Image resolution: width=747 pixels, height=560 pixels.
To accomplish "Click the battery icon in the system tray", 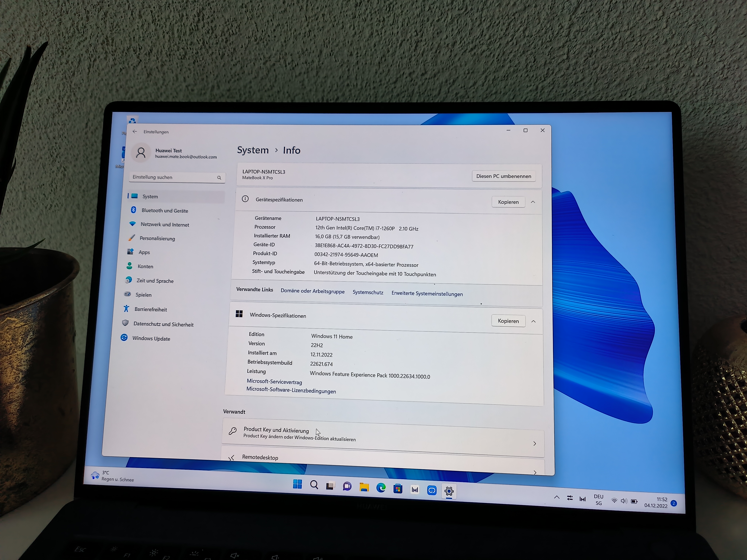I will click(634, 502).
